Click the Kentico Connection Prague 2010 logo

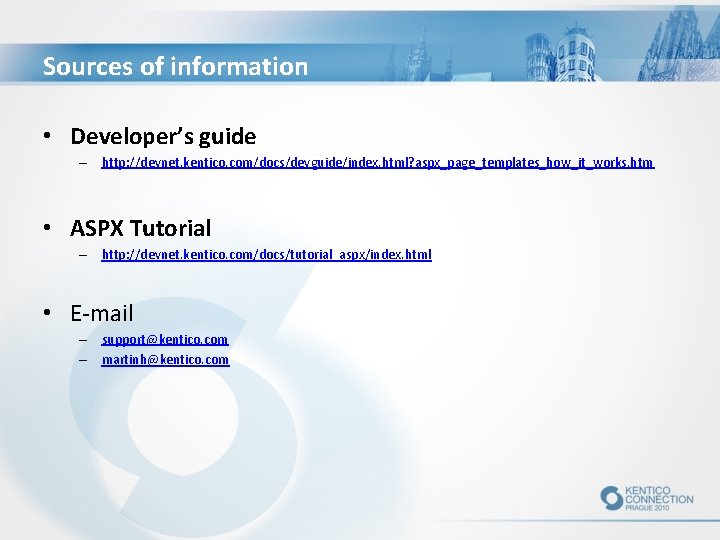(647, 498)
